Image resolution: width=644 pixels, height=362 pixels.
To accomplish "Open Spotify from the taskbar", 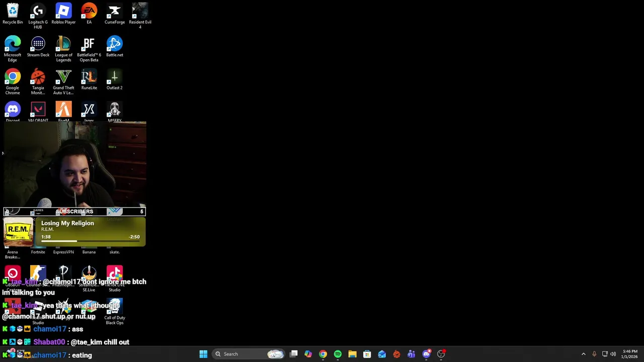I will [x=338, y=354].
